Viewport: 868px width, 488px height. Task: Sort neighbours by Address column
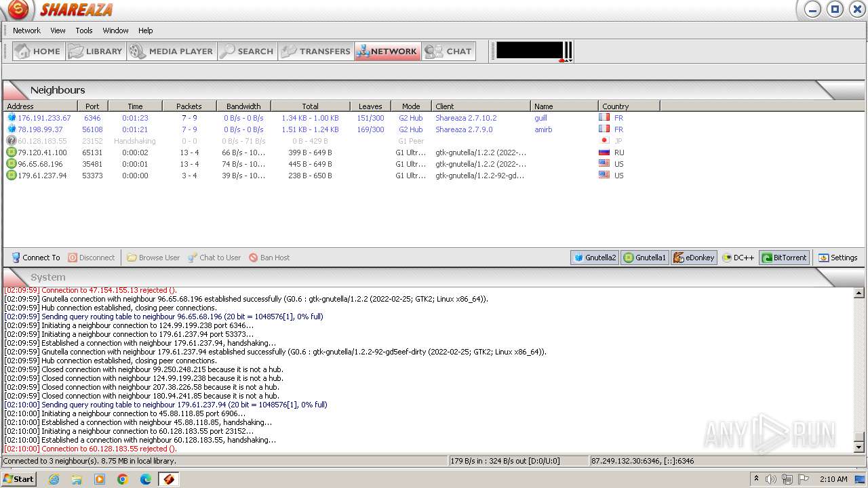click(40, 106)
